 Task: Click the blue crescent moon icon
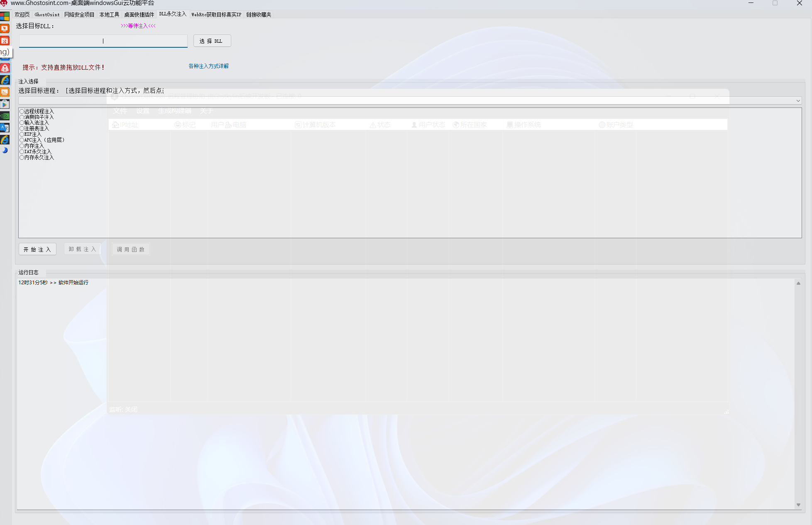5,151
